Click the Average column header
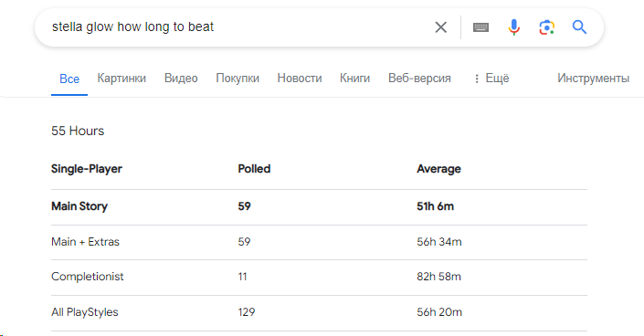The width and height of the screenshot is (644, 336). pos(438,169)
